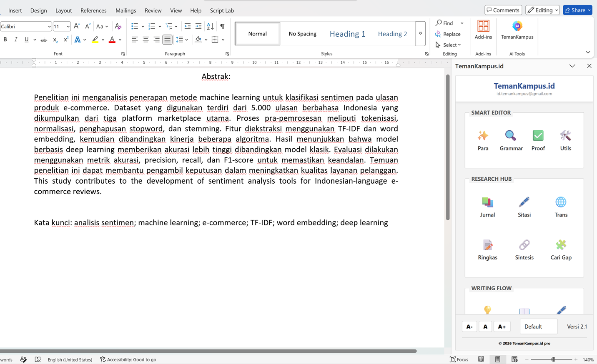Click the Clear All Formatting icon

pyautogui.click(x=118, y=26)
